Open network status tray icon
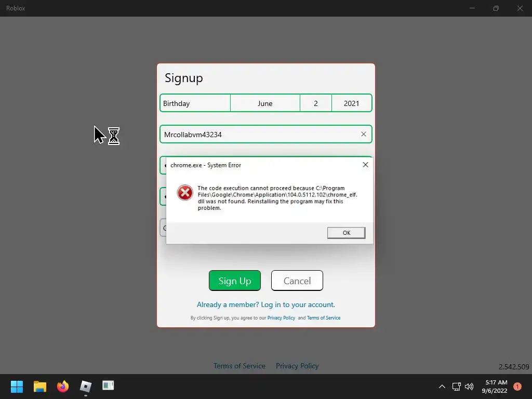Viewport: 532px width, 399px height. pyautogui.click(x=456, y=386)
